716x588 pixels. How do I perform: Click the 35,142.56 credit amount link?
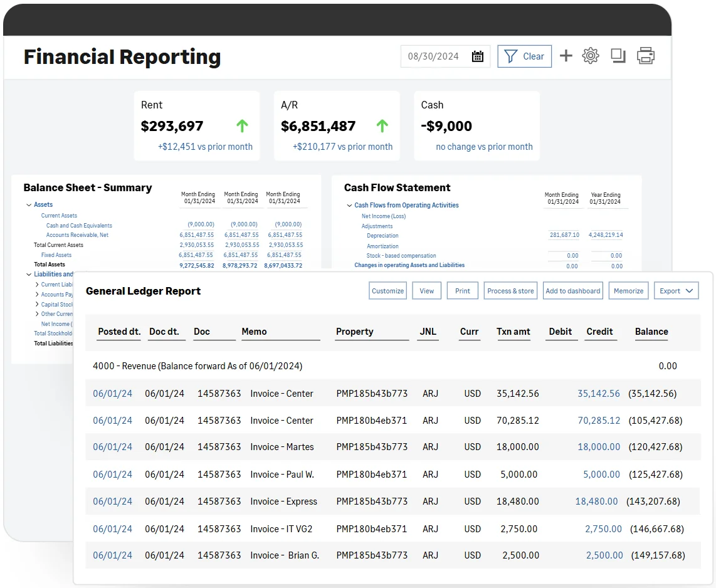[x=599, y=394]
